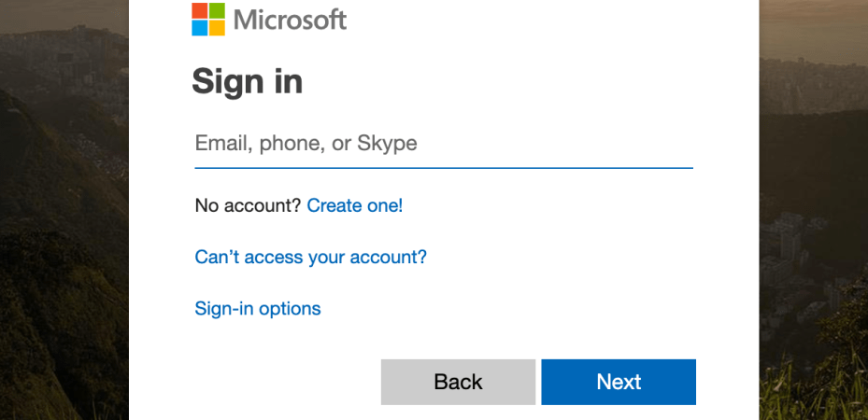This screenshot has height=420, width=868.
Task: Focus the Email, phone, or Skype field
Action: tap(443, 144)
